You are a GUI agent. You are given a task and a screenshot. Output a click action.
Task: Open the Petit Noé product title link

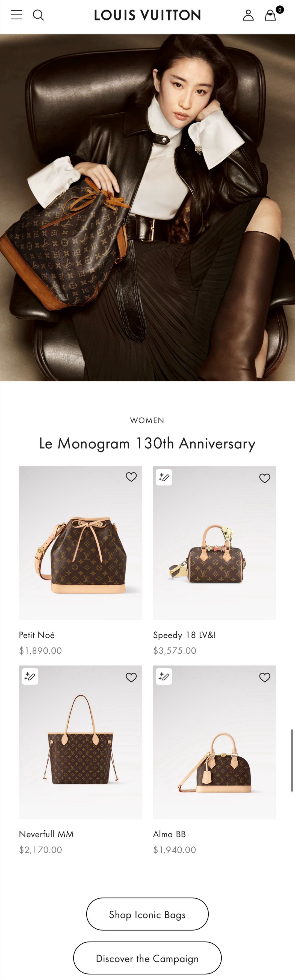click(x=37, y=635)
